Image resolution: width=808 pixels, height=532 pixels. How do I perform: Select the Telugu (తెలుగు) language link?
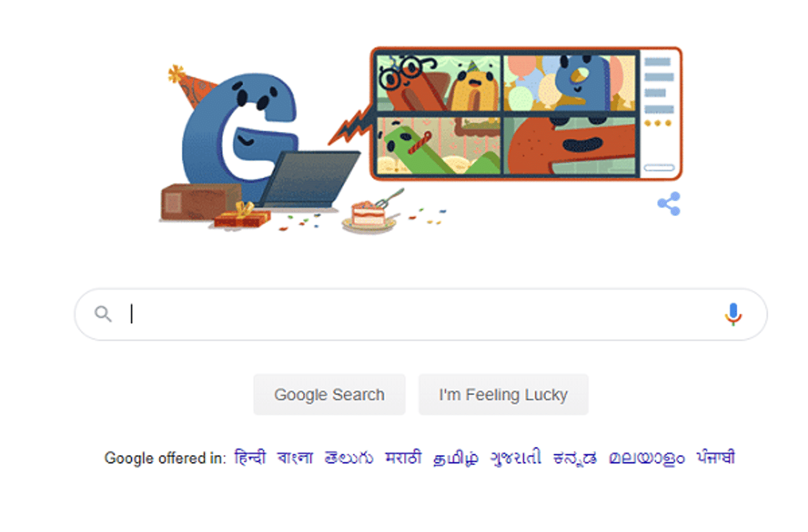[x=349, y=458]
